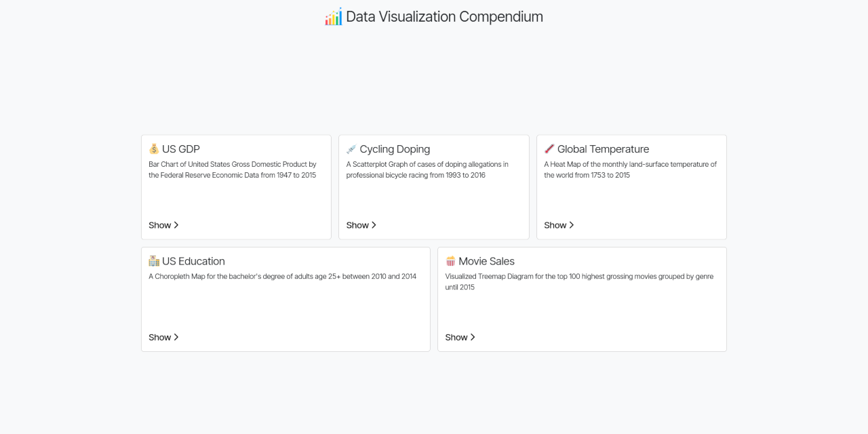This screenshot has width=868, height=434.
Task: Click the Movie Sales card body
Action: (x=582, y=299)
